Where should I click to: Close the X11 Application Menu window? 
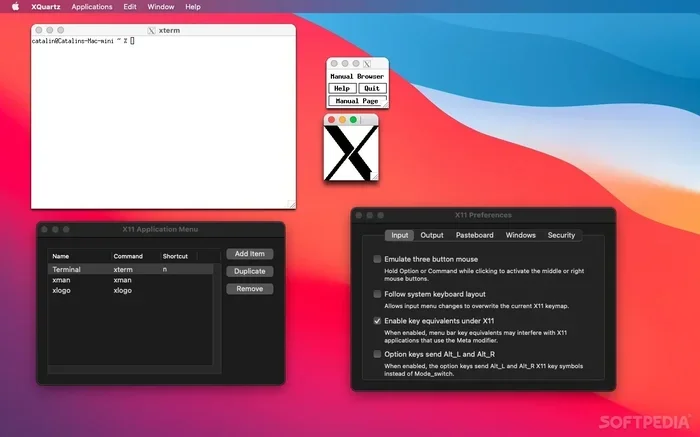pos(44,229)
